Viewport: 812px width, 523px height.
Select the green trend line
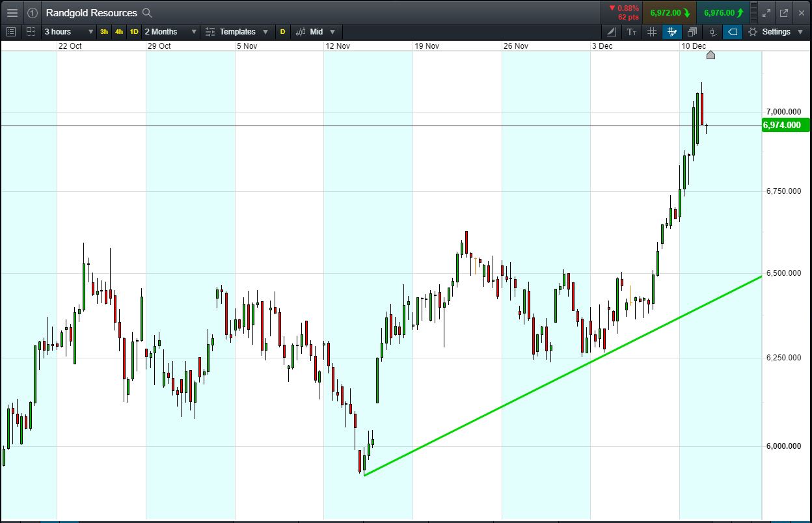(563, 376)
